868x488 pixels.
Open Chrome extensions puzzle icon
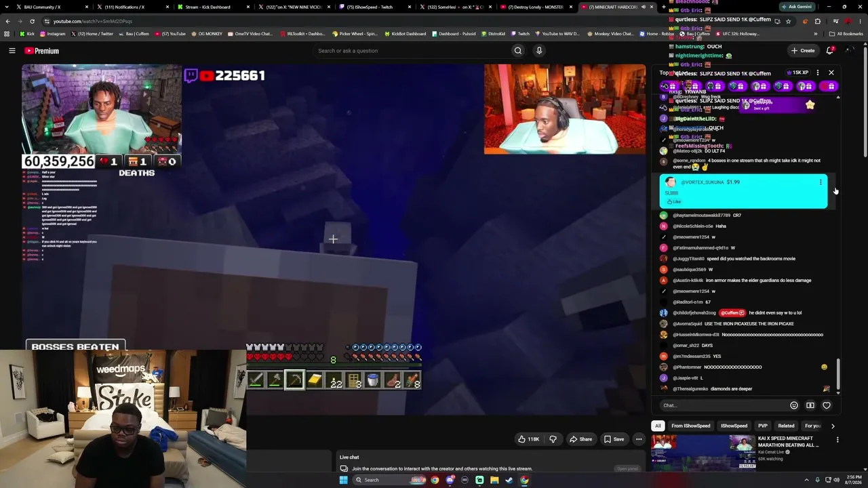click(817, 21)
